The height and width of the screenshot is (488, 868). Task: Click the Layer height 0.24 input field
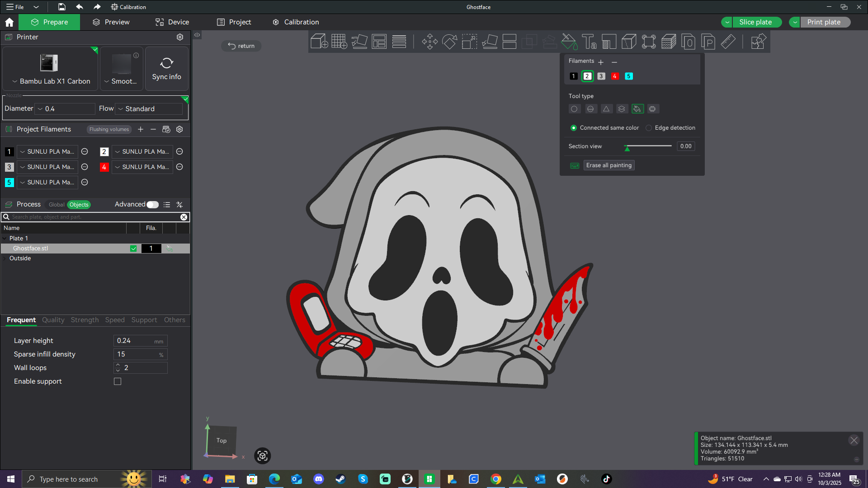pos(140,341)
